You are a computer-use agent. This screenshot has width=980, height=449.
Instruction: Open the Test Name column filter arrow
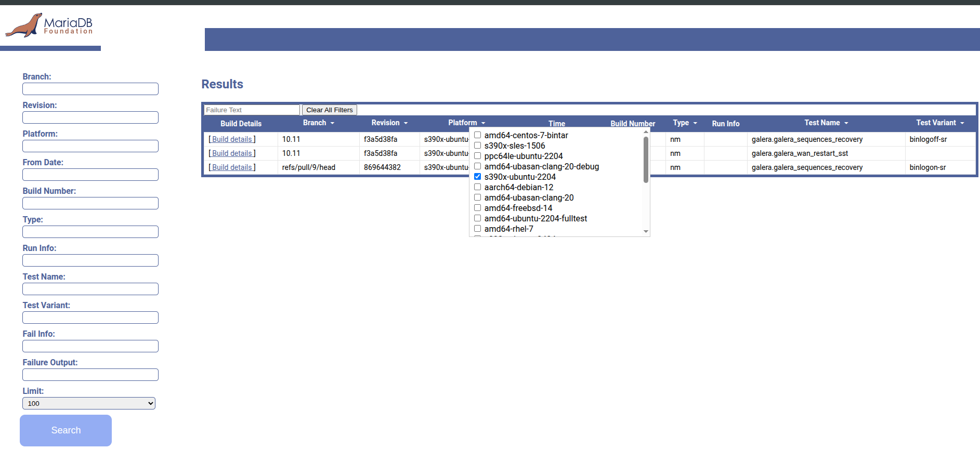846,123
